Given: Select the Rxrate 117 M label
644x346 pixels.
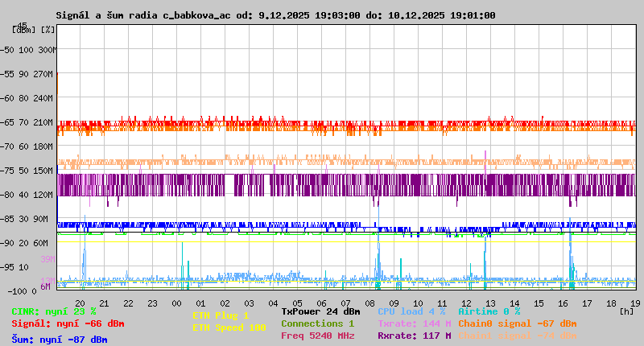Looking at the screenshot, I should tap(414, 336).
